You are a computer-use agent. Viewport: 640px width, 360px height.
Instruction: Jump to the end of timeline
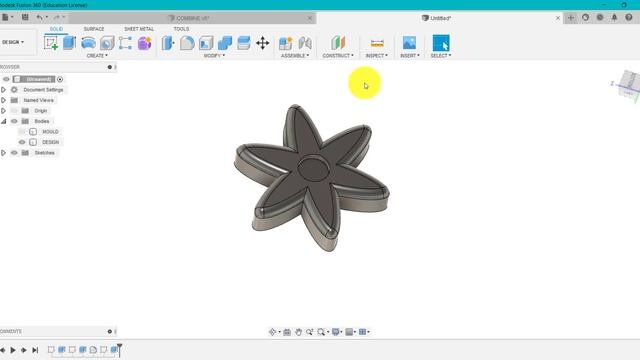pos(35,350)
